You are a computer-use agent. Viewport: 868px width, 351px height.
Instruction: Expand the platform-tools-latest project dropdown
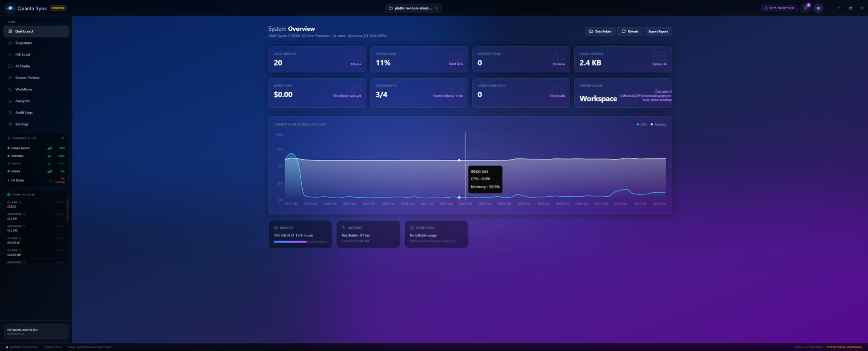pos(414,8)
